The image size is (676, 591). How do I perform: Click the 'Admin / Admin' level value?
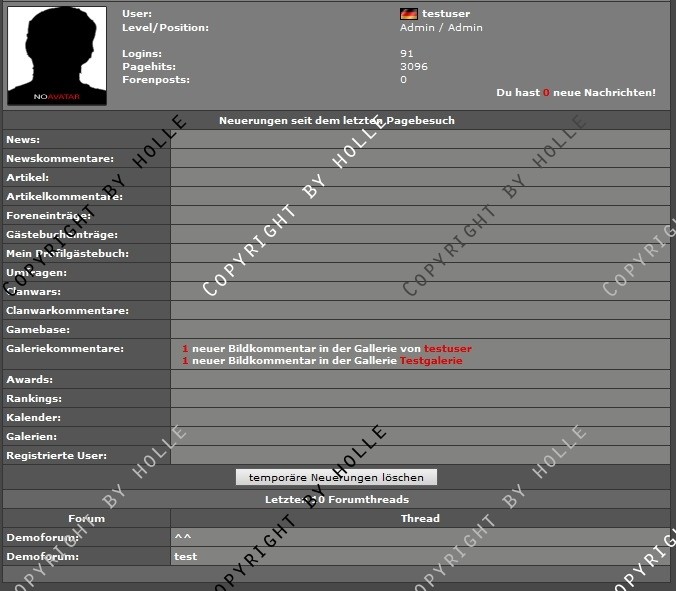[441, 28]
